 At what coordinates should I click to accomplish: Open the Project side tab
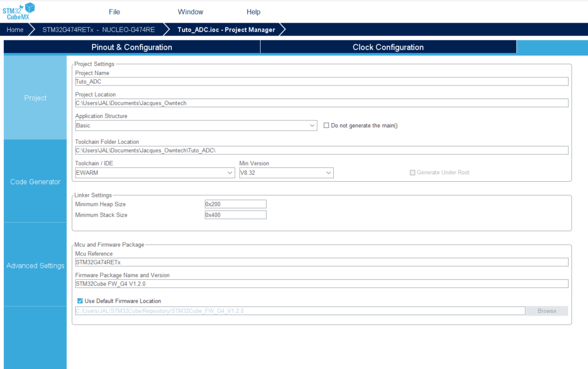[35, 98]
